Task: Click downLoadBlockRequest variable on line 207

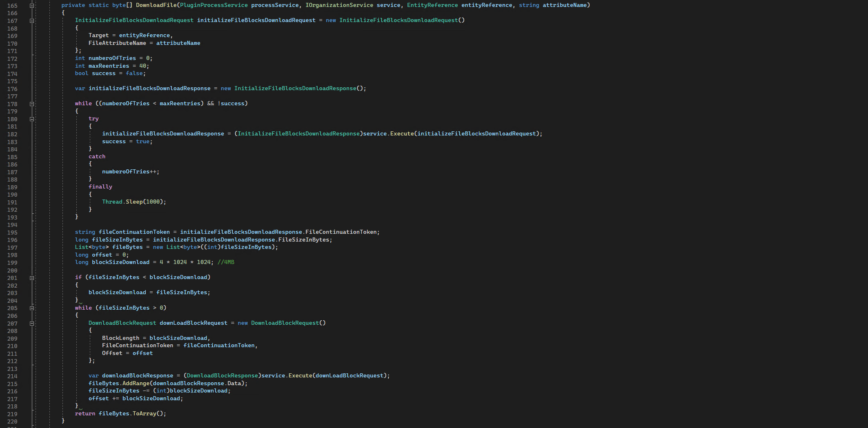Action: [x=194, y=323]
